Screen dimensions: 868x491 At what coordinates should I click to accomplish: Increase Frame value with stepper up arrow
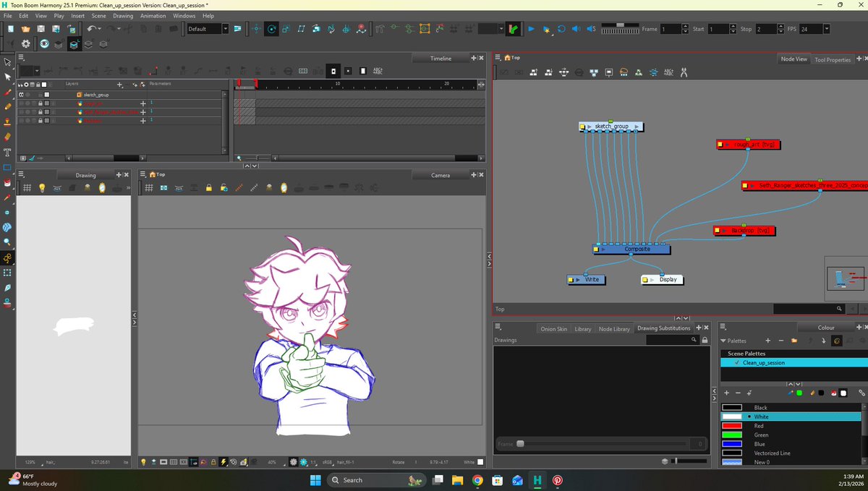pos(685,27)
